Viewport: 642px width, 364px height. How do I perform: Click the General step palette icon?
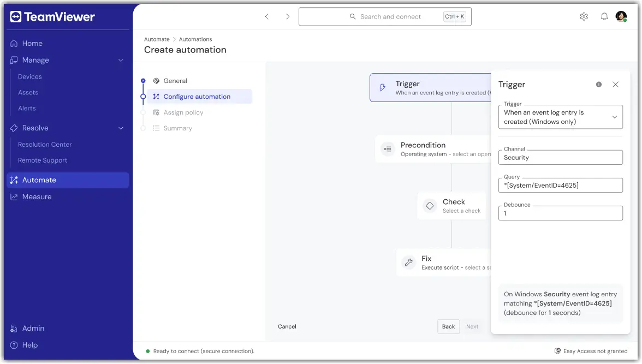[x=156, y=81]
